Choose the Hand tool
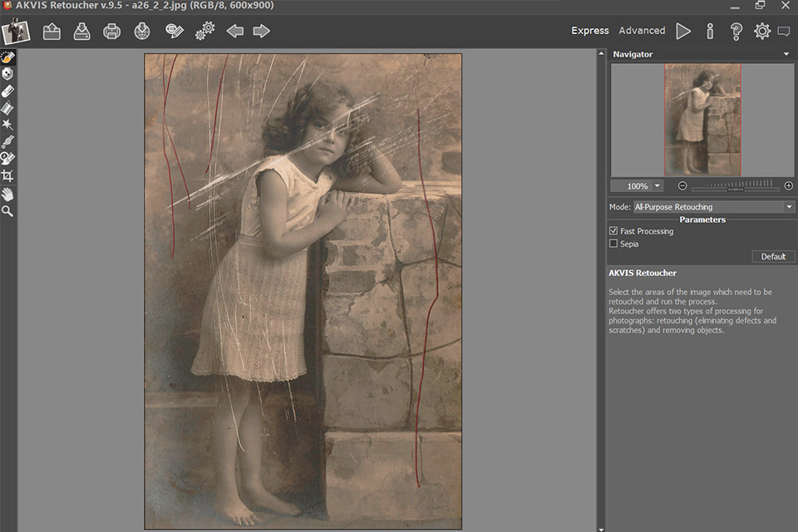Screen dimensions: 798x532 7,194
